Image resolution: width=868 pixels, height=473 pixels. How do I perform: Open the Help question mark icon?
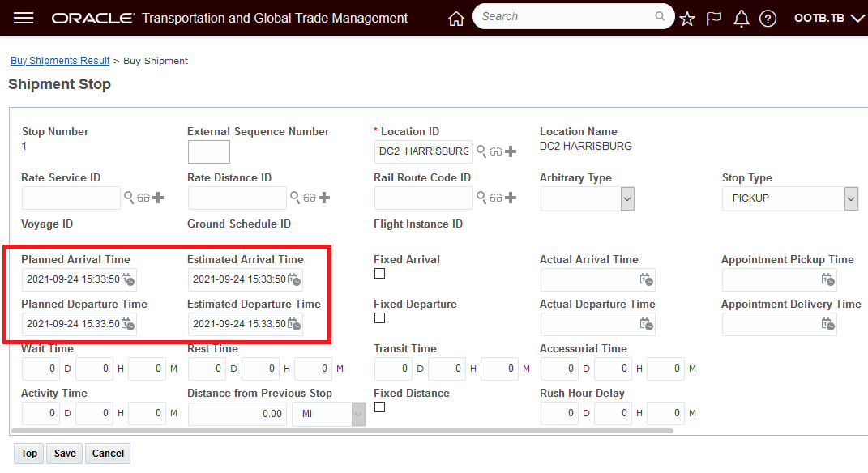(x=768, y=18)
